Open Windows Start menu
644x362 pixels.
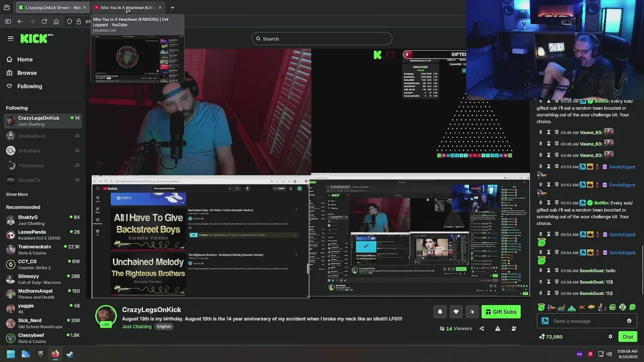(11, 354)
